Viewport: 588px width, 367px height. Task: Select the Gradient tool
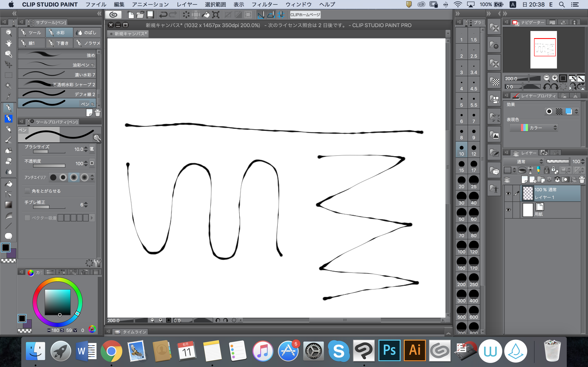click(x=9, y=205)
